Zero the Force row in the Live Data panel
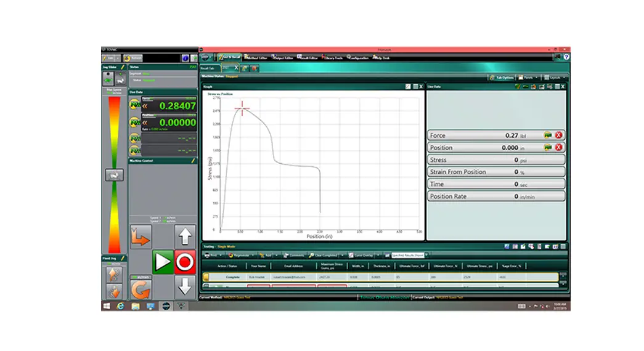This screenshot has height=351, width=644. tap(547, 135)
